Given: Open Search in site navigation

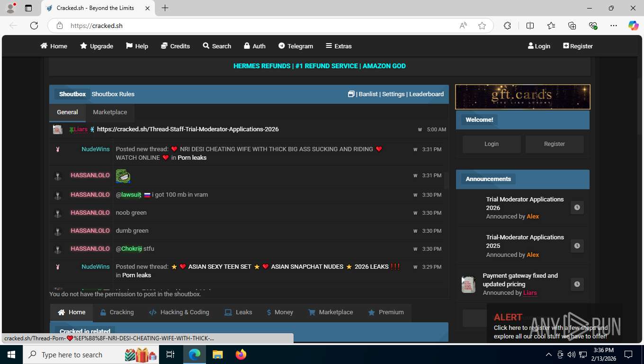Looking at the screenshot, I should 217,46.
